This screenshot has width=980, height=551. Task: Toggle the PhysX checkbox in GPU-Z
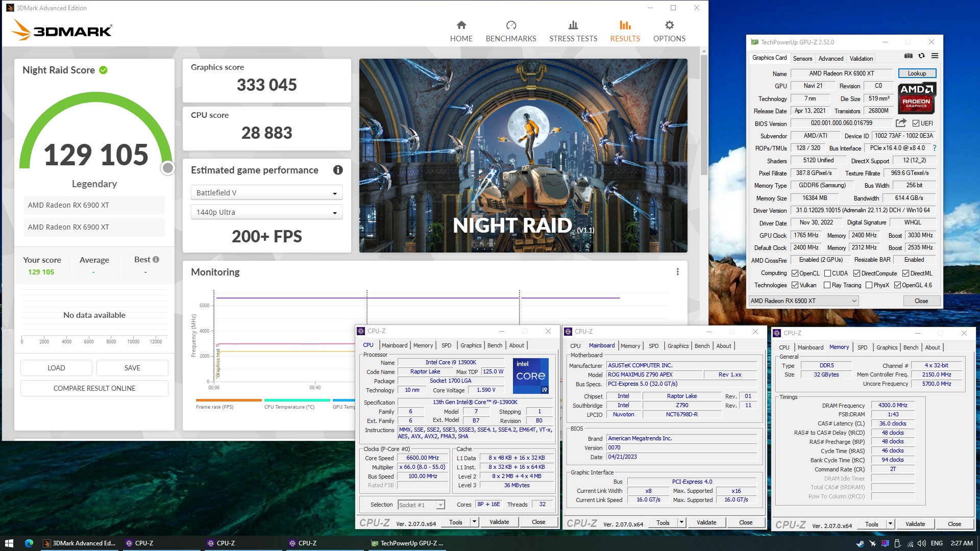point(869,285)
